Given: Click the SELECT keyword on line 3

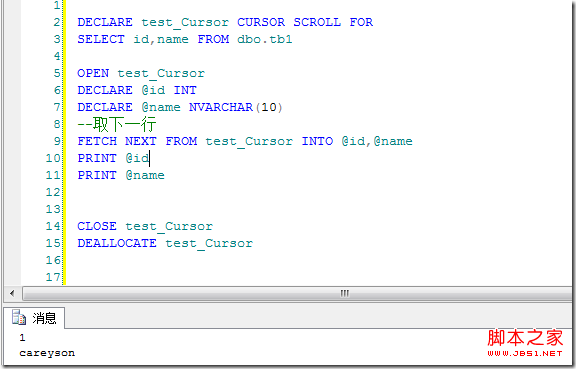Looking at the screenshot, I should (101, 39).
